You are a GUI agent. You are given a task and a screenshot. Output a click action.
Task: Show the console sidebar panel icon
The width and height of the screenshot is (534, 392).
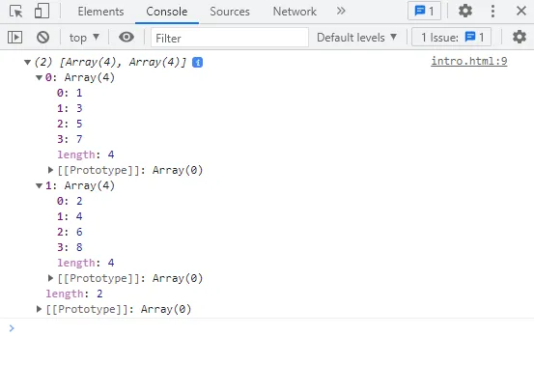click(x=15, y=37)
